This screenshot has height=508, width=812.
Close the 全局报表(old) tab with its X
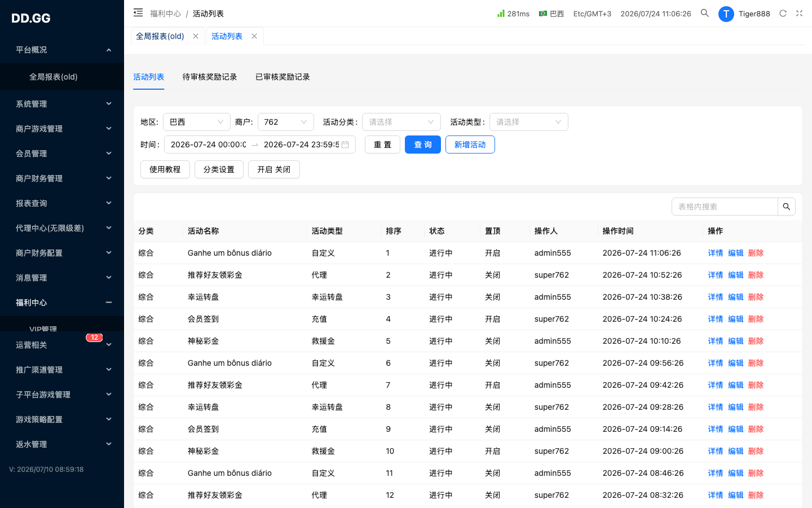pyautogui.click(x=196, y=36)
